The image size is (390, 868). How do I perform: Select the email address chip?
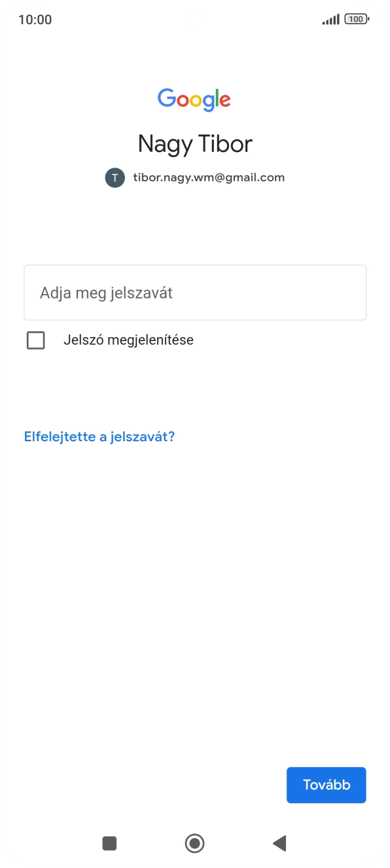coord(209,177)
